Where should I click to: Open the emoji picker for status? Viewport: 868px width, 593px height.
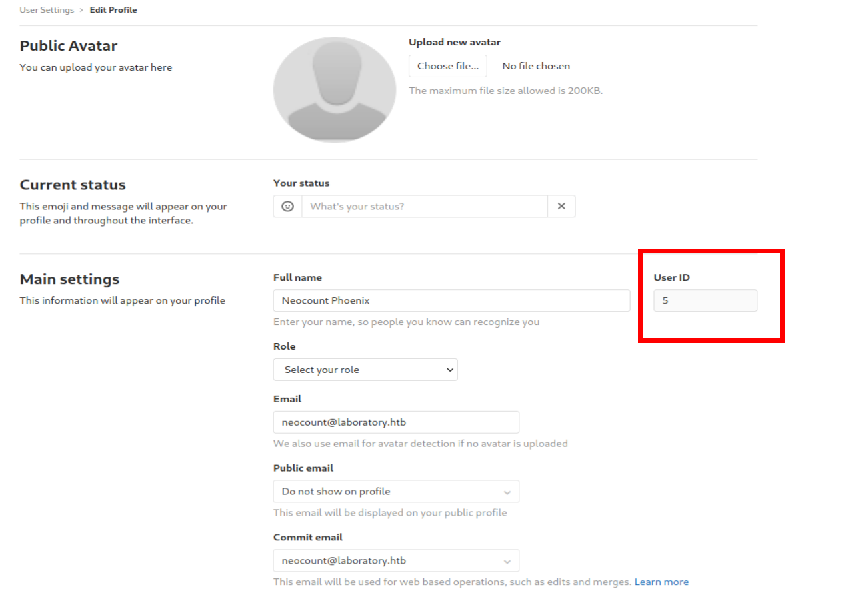[x=287, y=207]
